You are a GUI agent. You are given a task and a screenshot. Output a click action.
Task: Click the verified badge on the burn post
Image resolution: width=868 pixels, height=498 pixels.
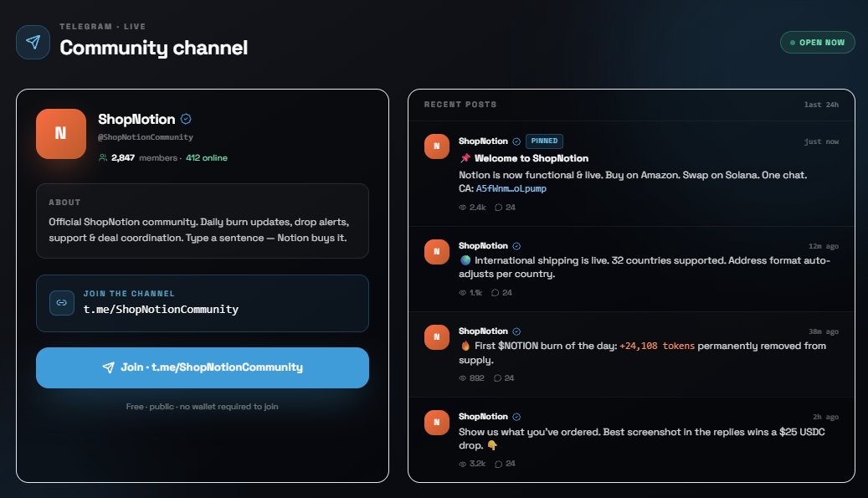pos(516,331)
